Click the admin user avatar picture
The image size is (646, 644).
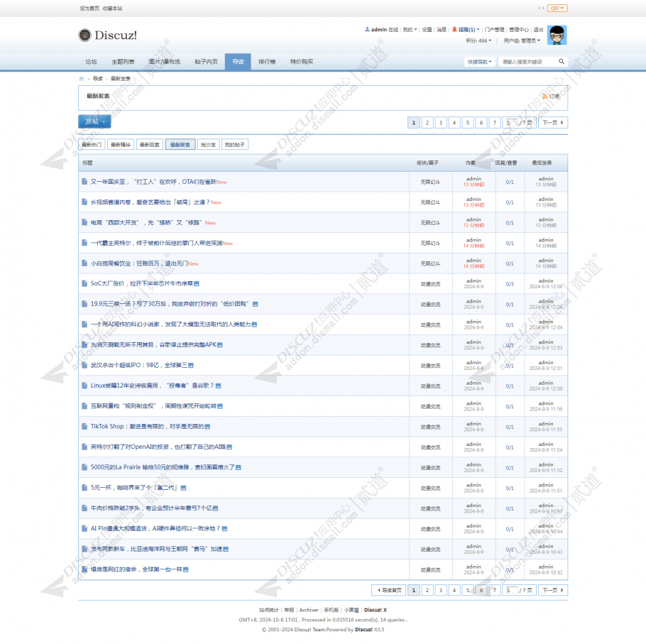tap(557, 35)
